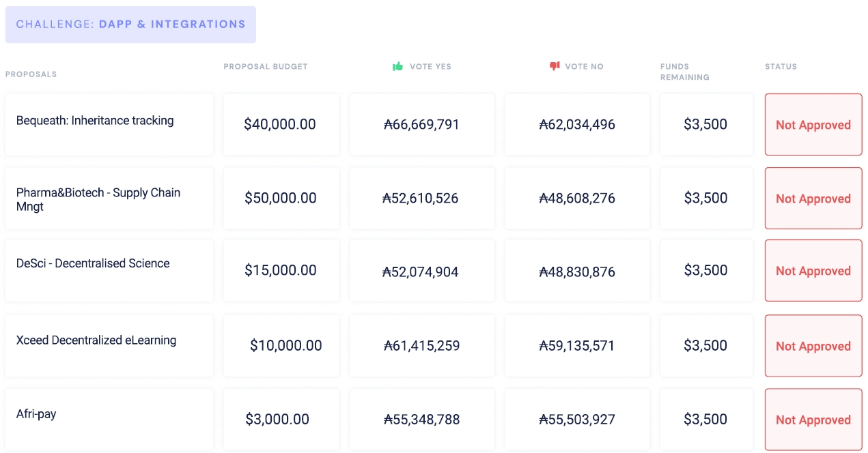This screenshot has height=453, width=868.
Task: Click the Proposals column header
Action: (x=31, y=74)
